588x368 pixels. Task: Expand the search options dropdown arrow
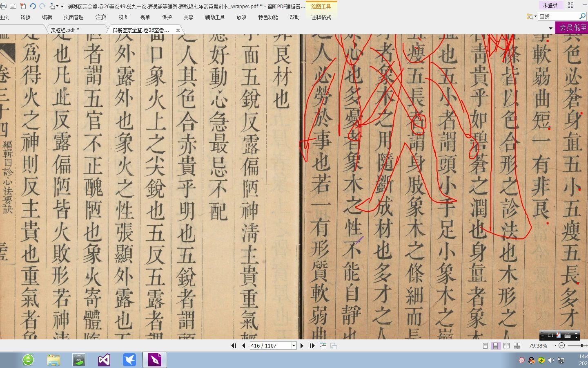click(x=535, y=17)
